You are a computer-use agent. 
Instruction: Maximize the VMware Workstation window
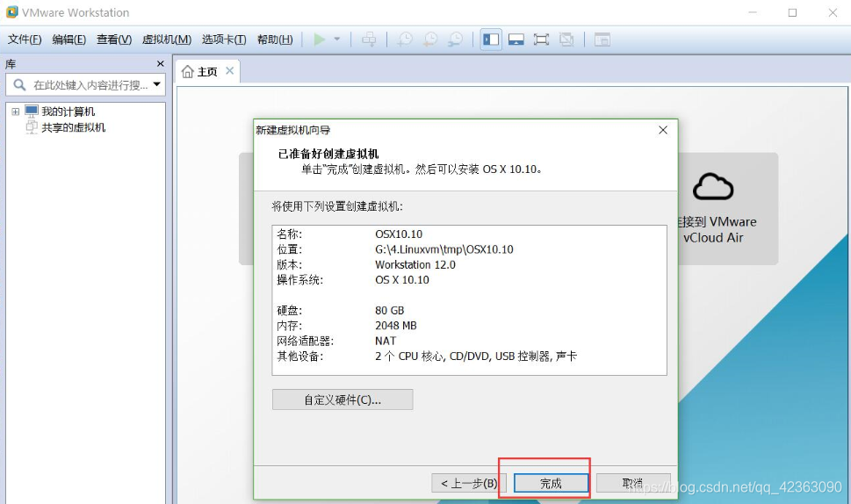792,12
